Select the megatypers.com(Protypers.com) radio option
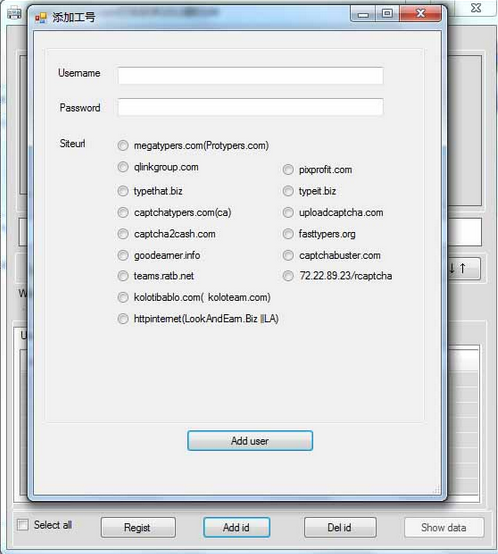 [x=123, y=146]
